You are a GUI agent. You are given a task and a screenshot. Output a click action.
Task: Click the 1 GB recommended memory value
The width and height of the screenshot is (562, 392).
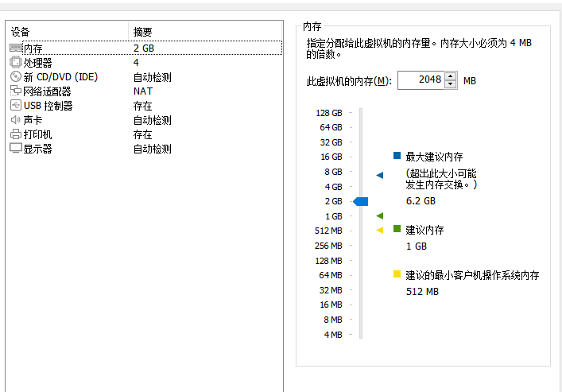click(x=416, y=246)
